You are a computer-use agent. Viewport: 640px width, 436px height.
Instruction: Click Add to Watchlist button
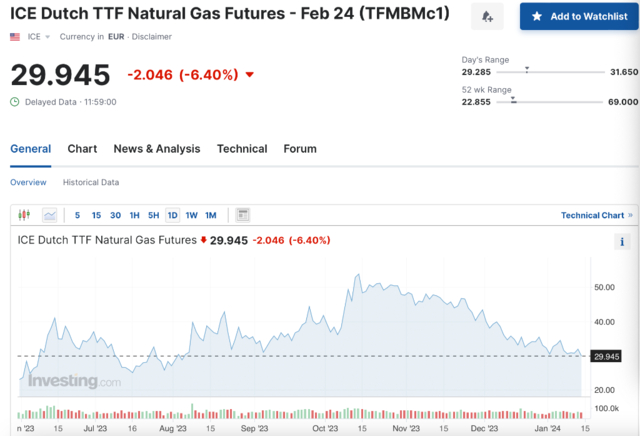pyautogui.click(x=579, y=17)
